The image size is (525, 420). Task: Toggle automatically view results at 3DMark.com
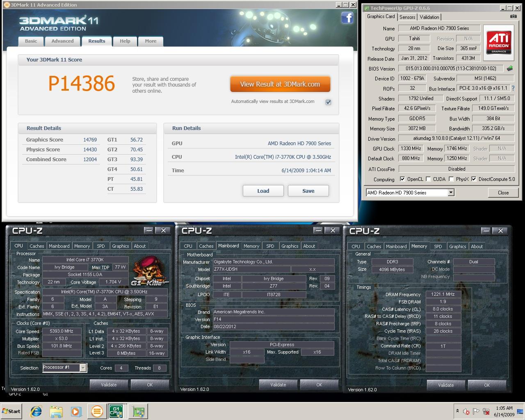328,102
